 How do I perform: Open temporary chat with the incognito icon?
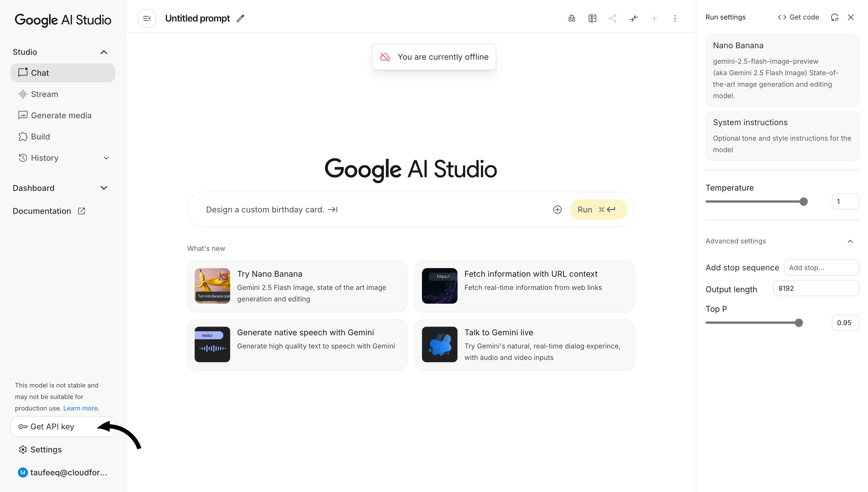[x=571, y=18]
